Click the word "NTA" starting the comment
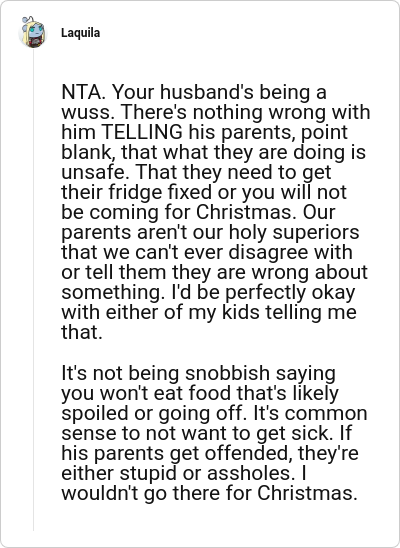 (79, 92)
